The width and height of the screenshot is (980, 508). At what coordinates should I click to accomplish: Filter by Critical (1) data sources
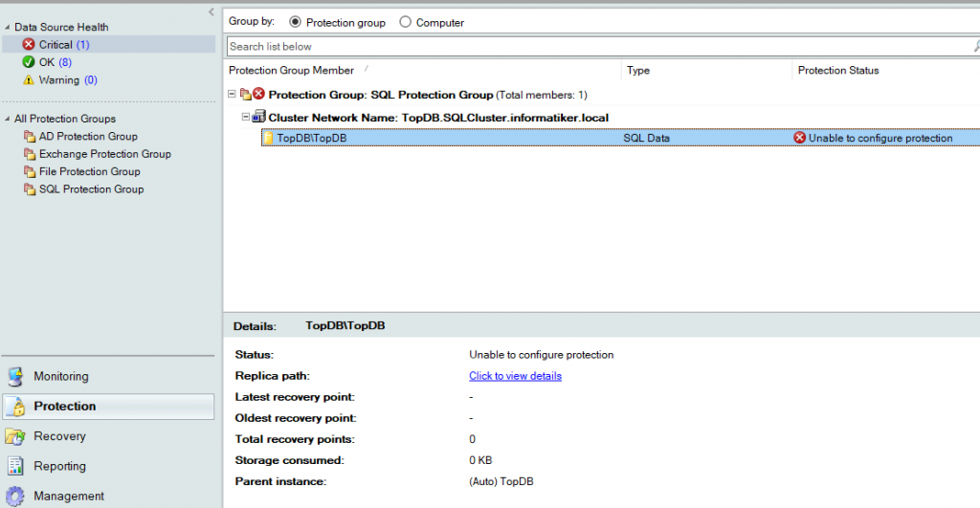tap(109, 44)
